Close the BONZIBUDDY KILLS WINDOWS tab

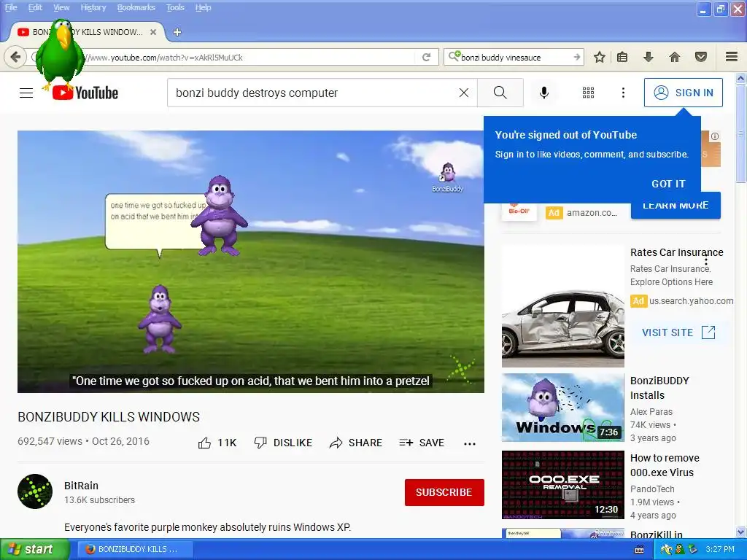coord(153,32)
